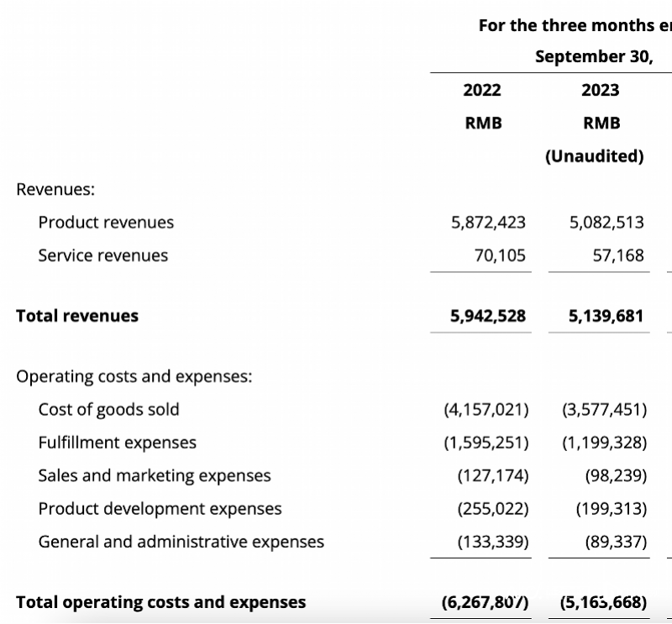Select the 'Product revenues' row label
This screenshot has height=624, width=672.
(x=106, y=222)
